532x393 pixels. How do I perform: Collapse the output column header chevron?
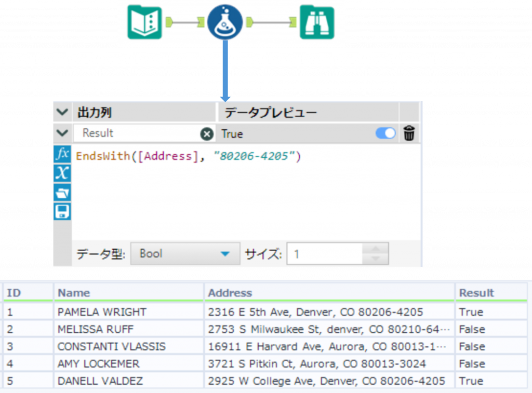pyautogui.click(x=62, y=112)
